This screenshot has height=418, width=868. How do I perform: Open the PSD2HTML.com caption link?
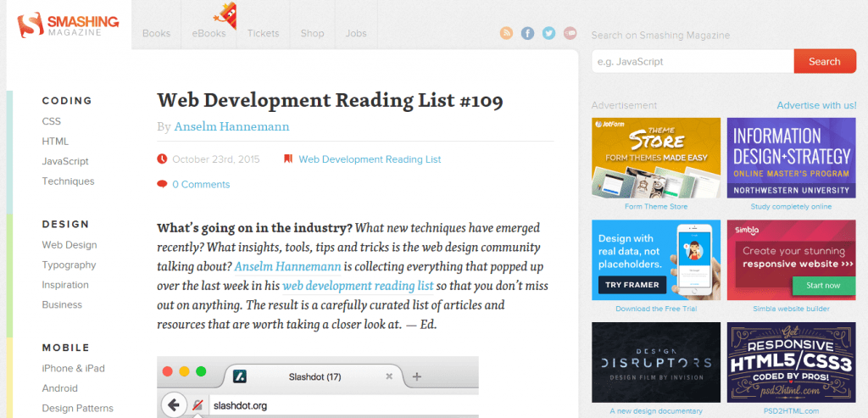[x=791, y=411]
